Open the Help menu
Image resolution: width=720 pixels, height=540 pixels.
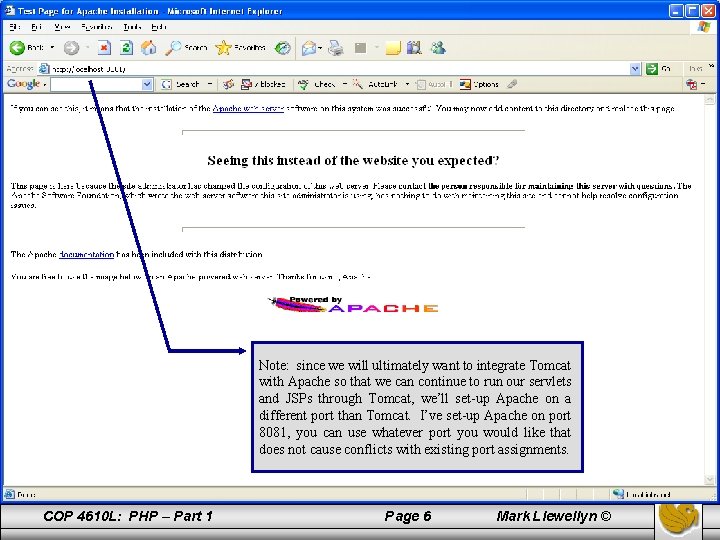[x=159, y=27]
